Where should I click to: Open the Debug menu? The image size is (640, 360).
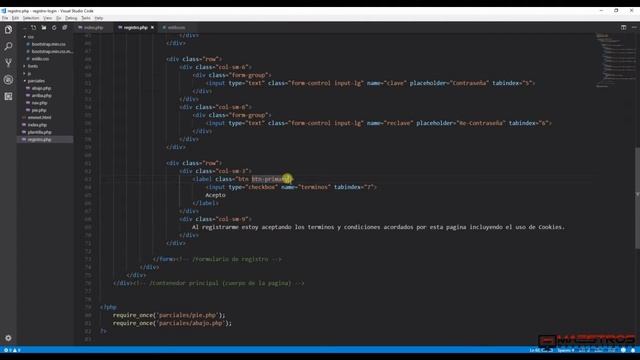pos(71,18)
